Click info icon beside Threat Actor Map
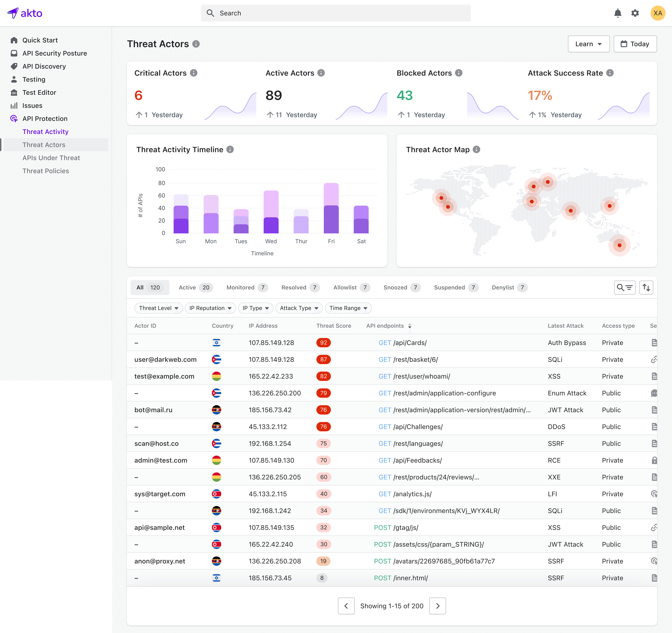Image resolution: width=672 pixels, height=633 pixels. (476, 149)
